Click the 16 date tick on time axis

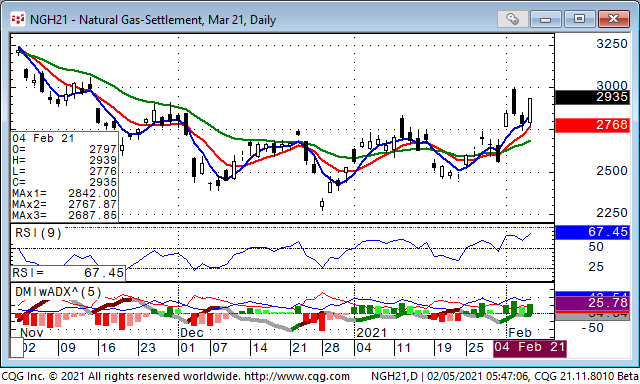click(108, 348)
